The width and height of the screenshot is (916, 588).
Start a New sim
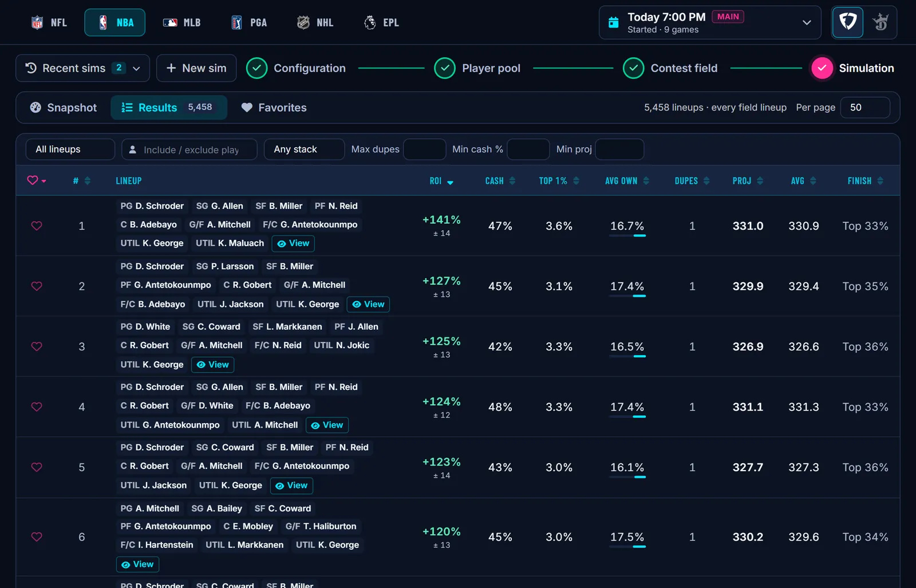click(x=196, y=68)
